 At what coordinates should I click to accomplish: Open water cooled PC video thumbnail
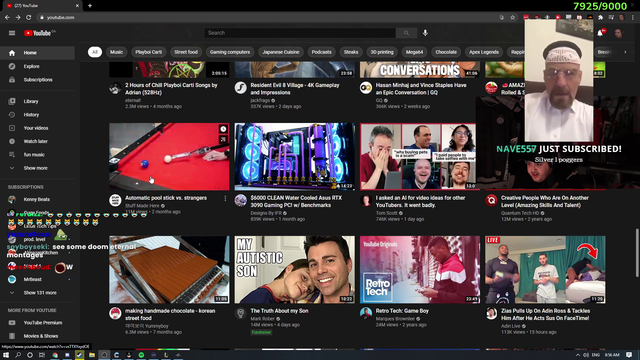[x=295, y=157]
